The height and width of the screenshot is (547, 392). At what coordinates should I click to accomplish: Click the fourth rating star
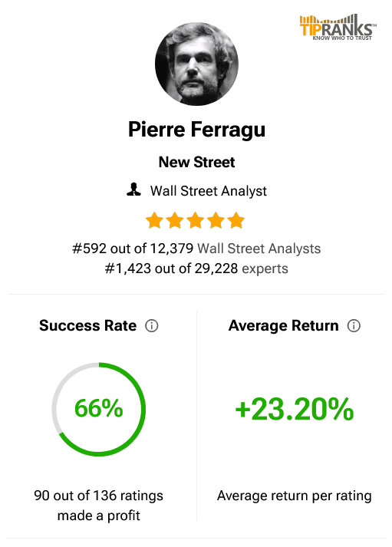216,220
